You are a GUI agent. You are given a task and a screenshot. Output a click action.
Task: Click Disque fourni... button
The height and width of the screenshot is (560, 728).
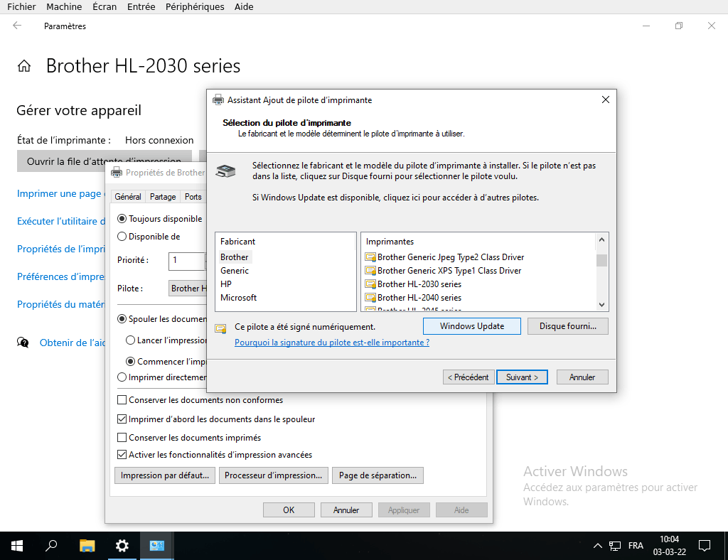point(567,326)
